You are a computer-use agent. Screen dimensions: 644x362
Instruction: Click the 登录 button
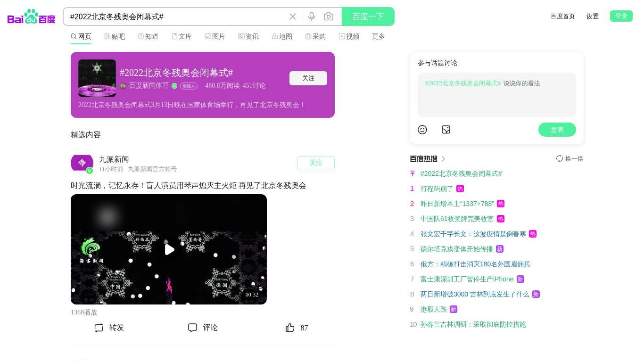click(621, 16)
